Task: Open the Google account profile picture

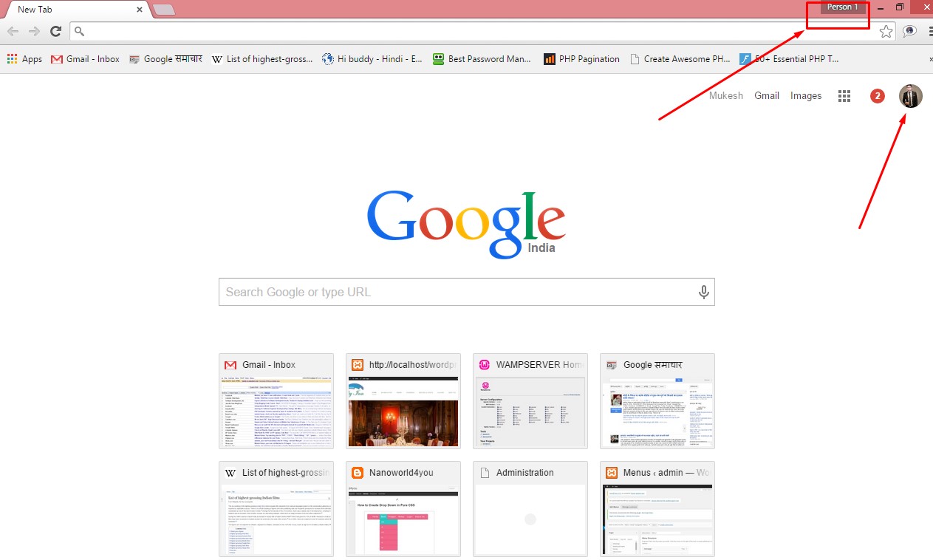Action: pos(911,96)
